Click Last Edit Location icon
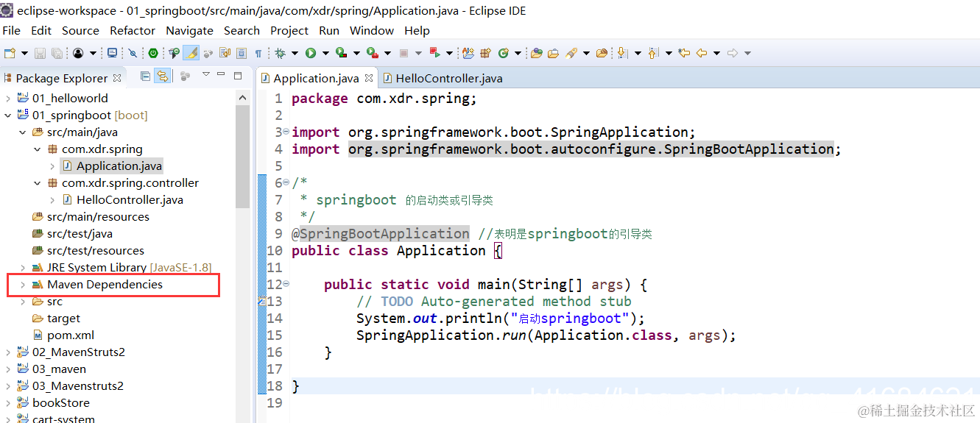The image size is (980, 423). coord(684,53)
